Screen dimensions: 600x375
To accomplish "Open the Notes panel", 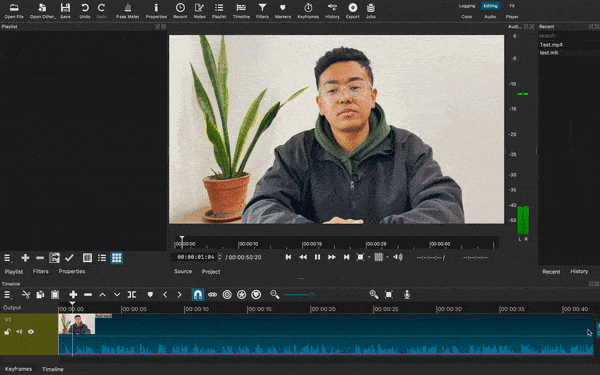I will (199, 10).
